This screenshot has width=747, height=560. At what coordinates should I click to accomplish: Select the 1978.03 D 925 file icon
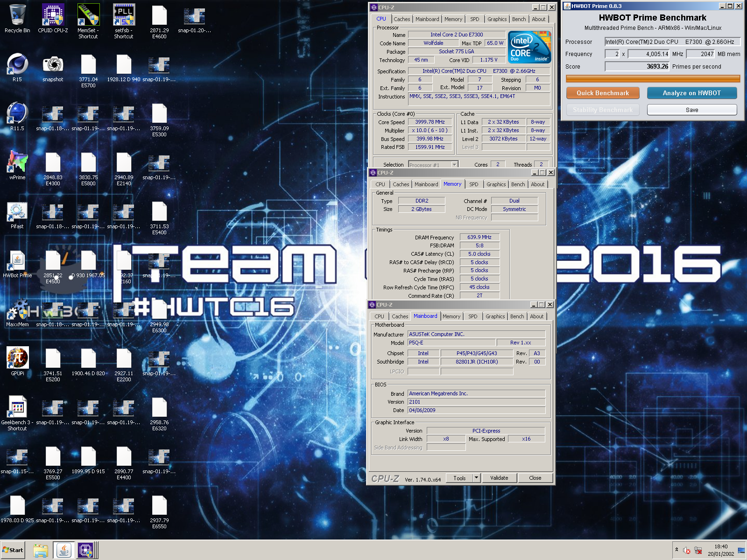(17, 509)
